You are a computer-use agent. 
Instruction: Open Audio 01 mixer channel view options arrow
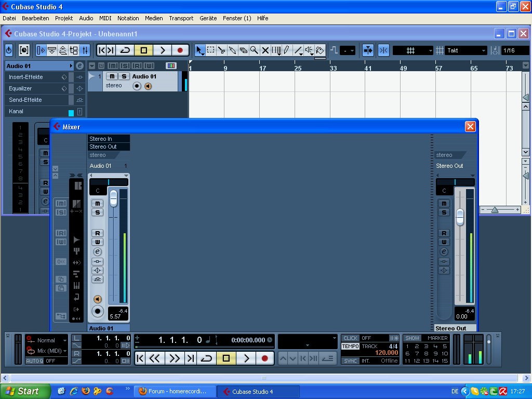(126, 176)
